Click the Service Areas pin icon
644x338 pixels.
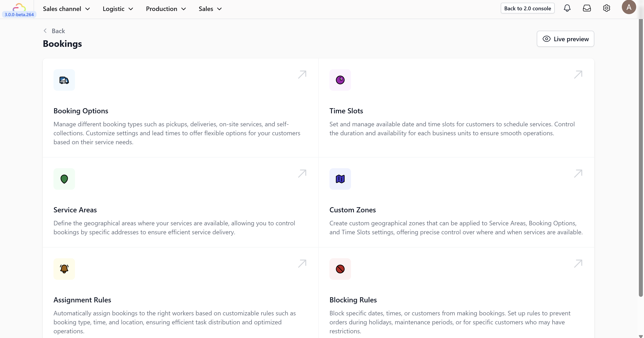[x=64, y=179]
